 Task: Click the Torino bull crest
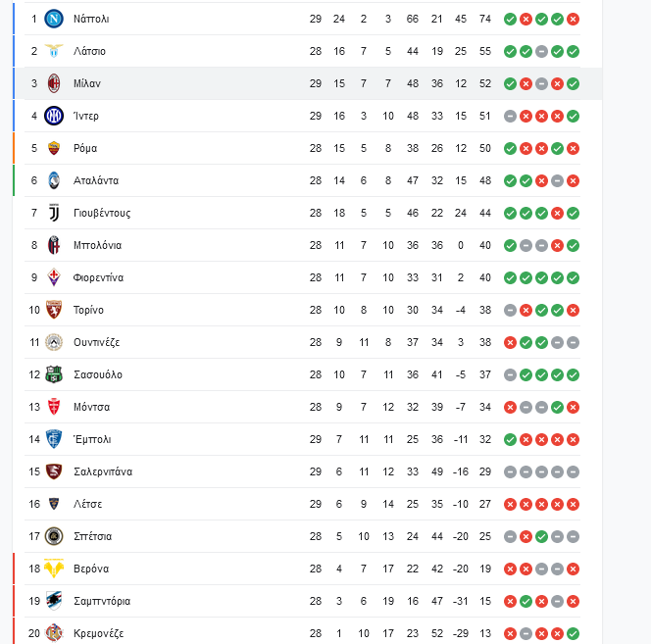(x=54, y=310)
